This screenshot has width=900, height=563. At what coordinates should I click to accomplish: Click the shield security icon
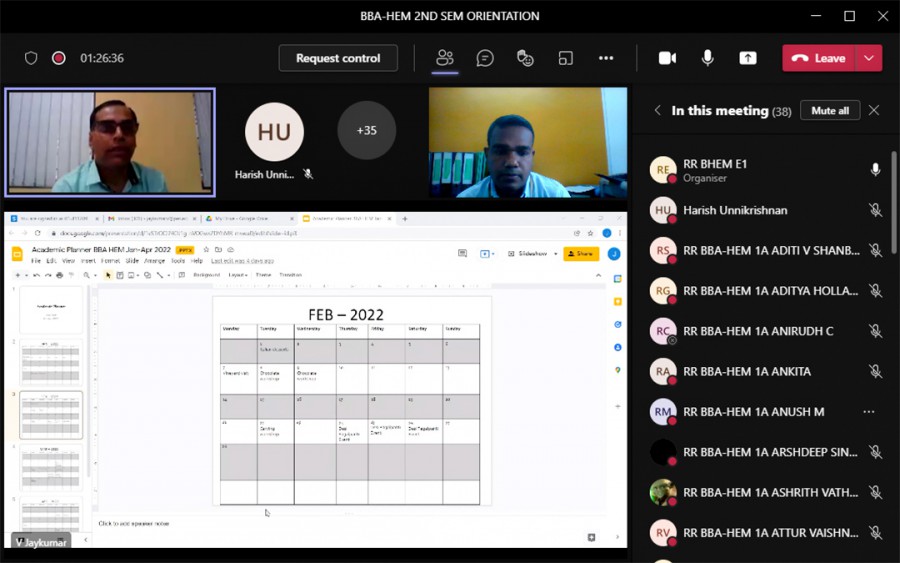click(31, 58)
